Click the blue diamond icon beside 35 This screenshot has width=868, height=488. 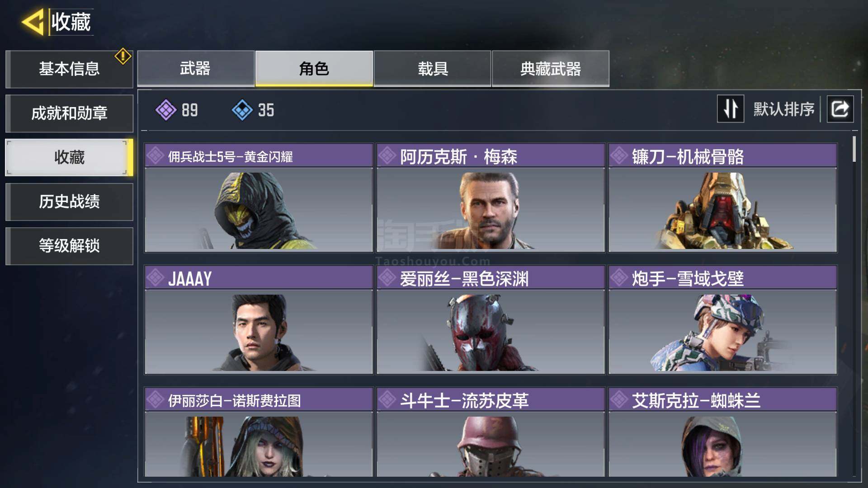pyautogui.click(x=242, y=110)
